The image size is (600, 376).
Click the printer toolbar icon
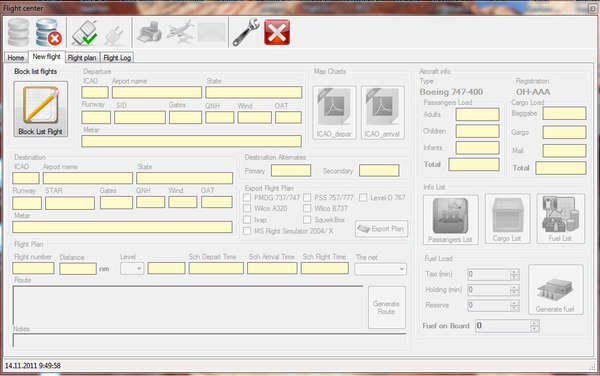149,33
